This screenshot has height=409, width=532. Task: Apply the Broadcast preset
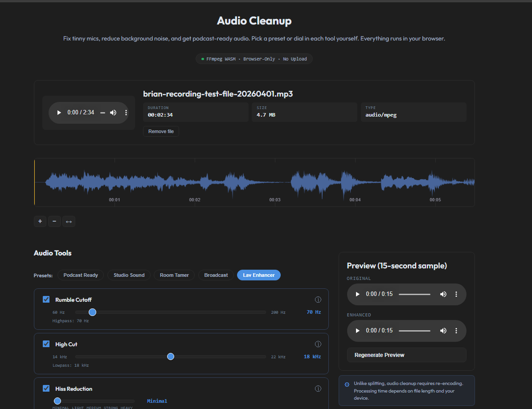tap(216, 275)
